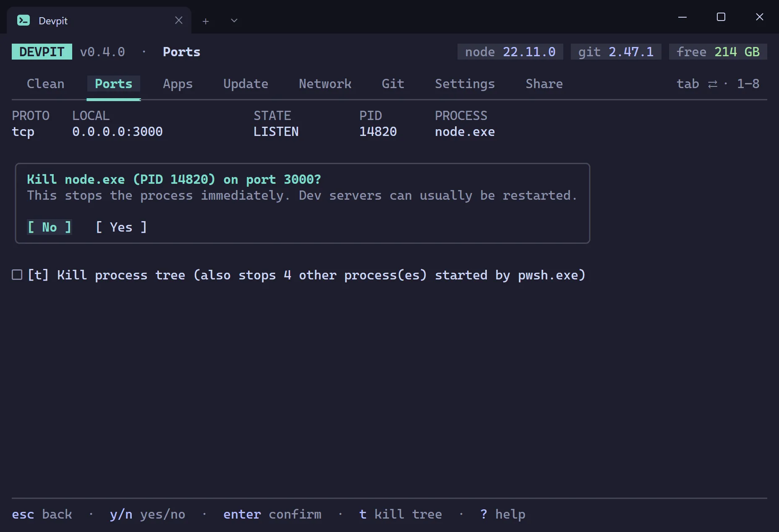Click the 1–8 tab shortcut hint
The width and height of the screenshot is (779, 532).
coord(748,84)
